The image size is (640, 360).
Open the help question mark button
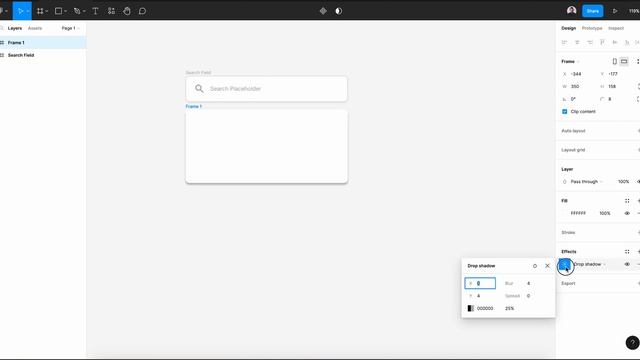632,342
